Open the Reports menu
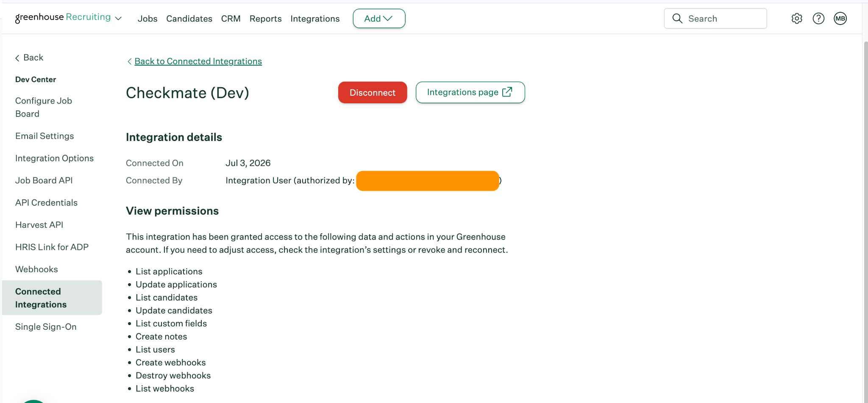This screenshot has height=403, width=868. [x=265, y=19]
